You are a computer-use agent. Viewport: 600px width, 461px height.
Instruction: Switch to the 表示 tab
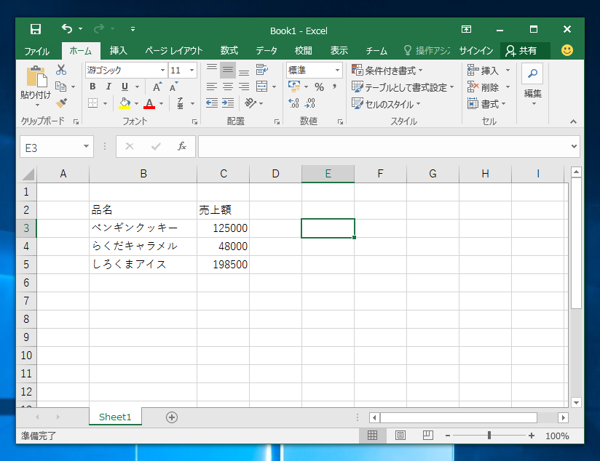tap(339, 51)
